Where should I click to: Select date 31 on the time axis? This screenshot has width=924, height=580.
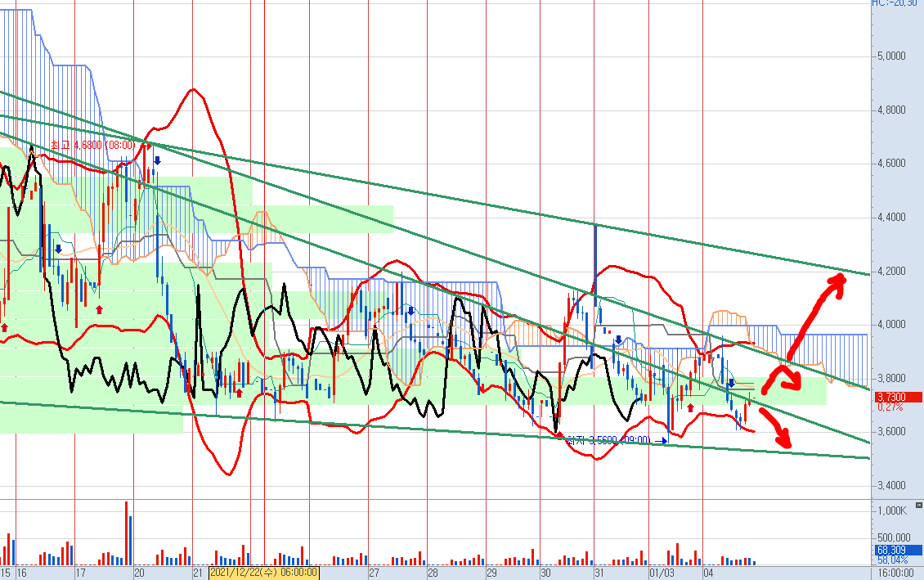599,573
